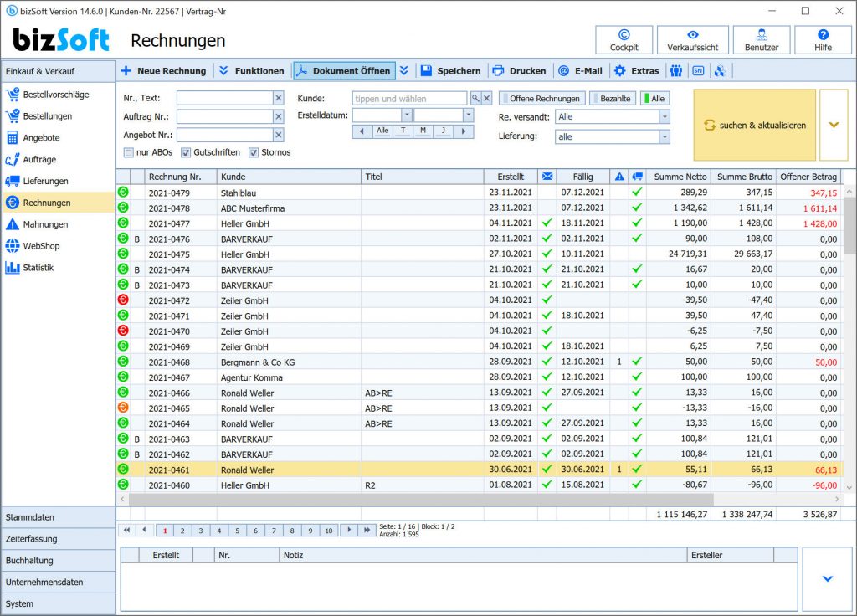Viewport: 857px width, 616px height.
Task: Open the WebShop globe icon in sidebar
Action: [13, 246]
